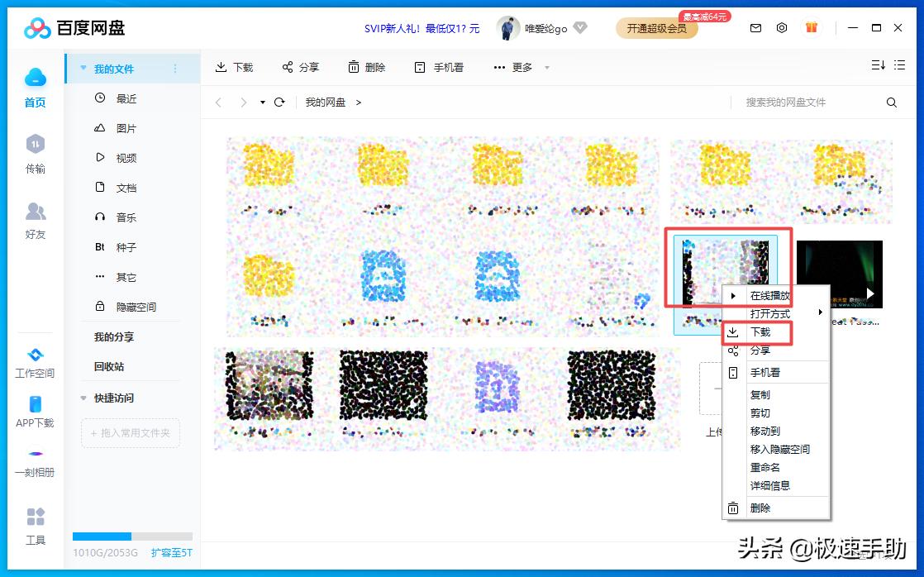Select 其它 in the sidebar
The height and width of the screenshot is (577, 924).
(x=116, y=277)
